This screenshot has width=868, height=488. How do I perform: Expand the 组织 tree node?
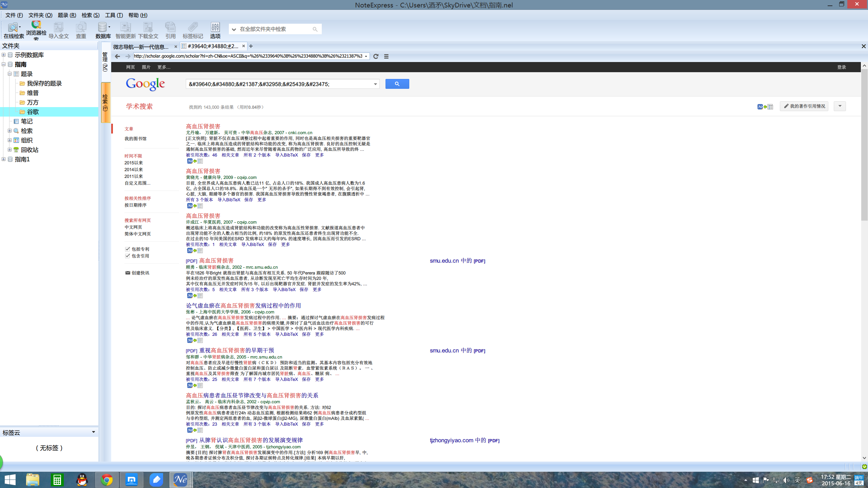pyautogui.click(x=10, y=140)
